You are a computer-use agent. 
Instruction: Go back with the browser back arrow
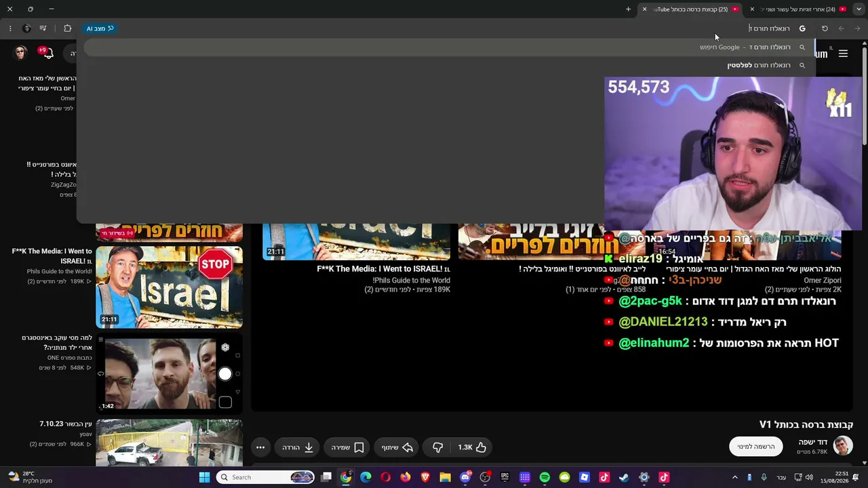857,28
